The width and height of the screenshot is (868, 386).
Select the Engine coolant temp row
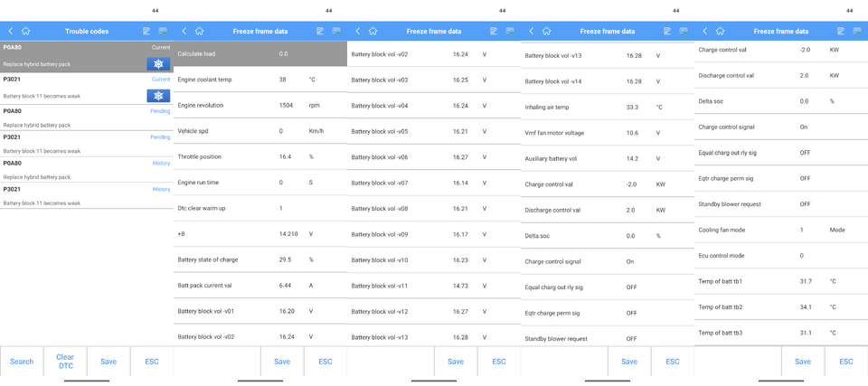click(260, 80)
